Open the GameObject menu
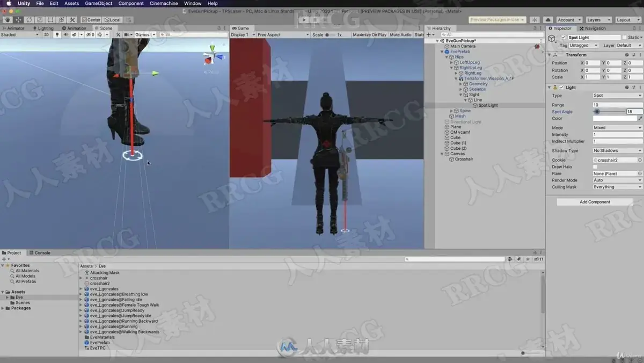 click(x=99, y=3)
